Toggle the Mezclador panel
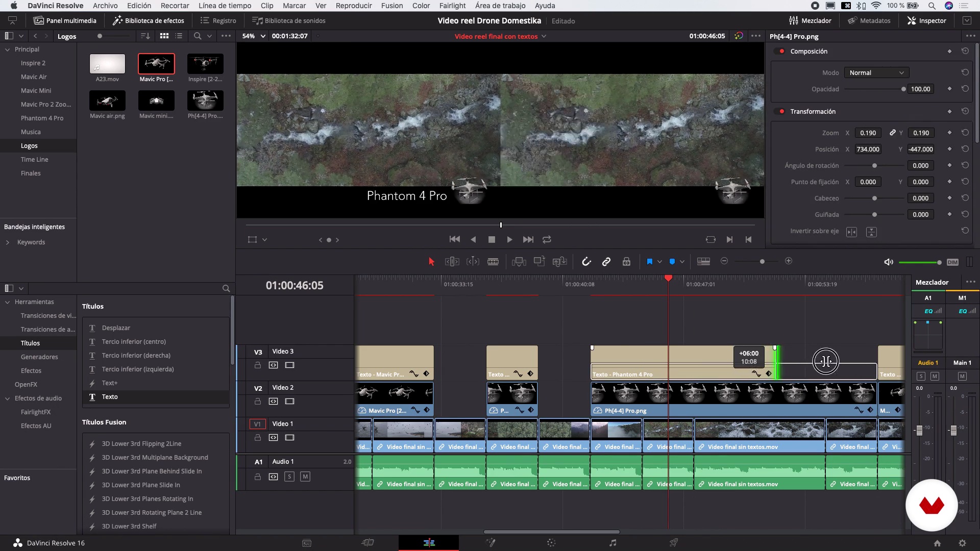This screenshot has height=551, width=980. pos(810,20)
